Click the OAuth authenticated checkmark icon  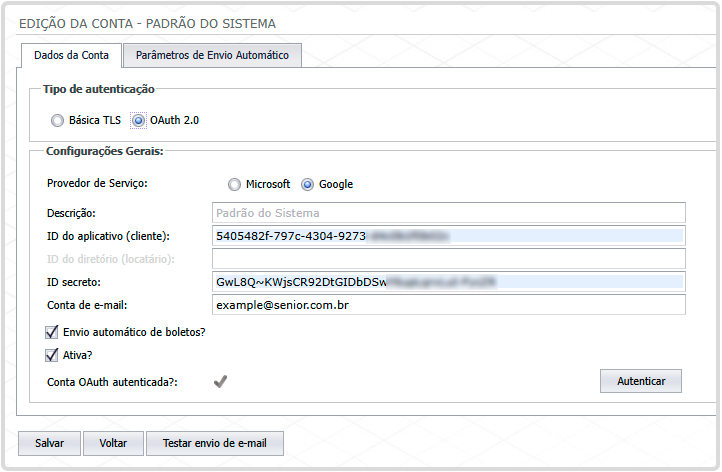(220, 381)
